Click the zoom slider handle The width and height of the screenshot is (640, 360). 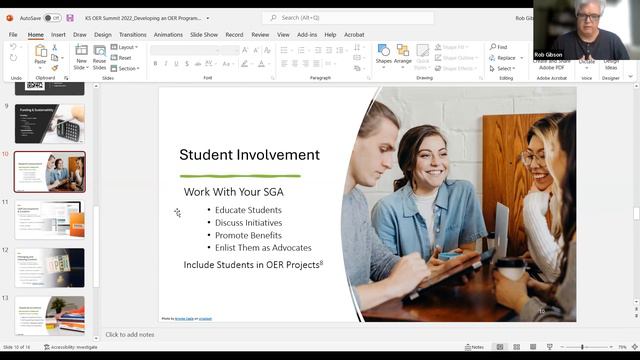(582, 347)
